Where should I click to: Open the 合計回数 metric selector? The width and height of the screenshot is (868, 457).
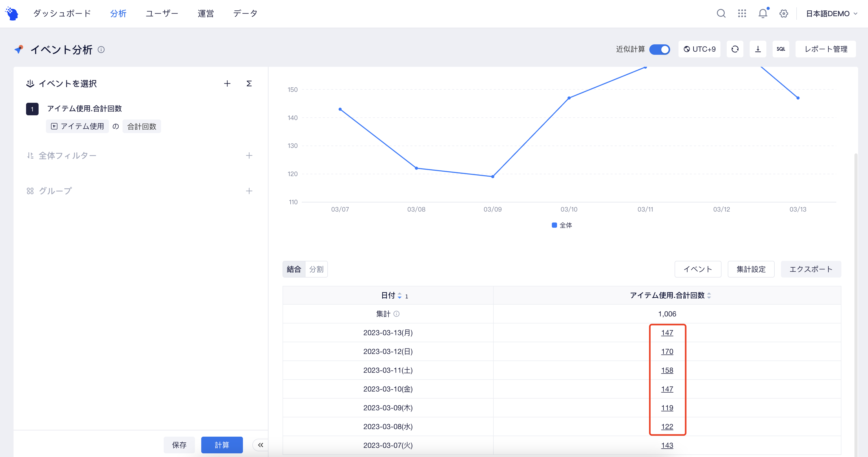142,127
